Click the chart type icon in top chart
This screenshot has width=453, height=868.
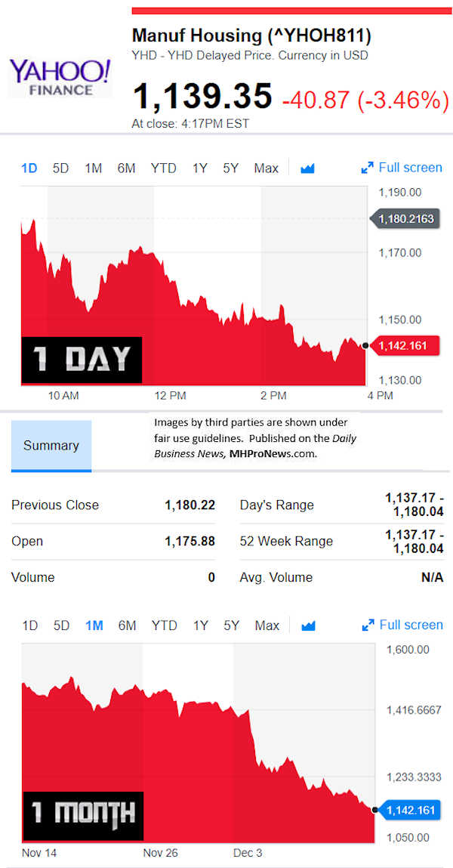[307, 168]
